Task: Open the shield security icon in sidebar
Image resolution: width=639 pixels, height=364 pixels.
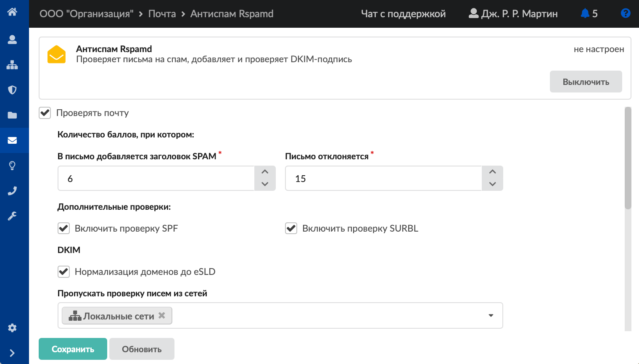Action: click(12, 90)
